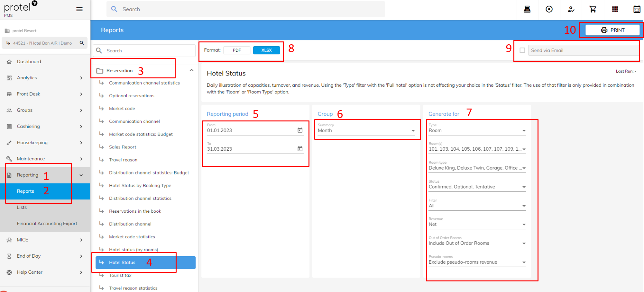Open the hamburger menu icon
The width and height of the screenshot is (644, 292).
tap(79, 9)
